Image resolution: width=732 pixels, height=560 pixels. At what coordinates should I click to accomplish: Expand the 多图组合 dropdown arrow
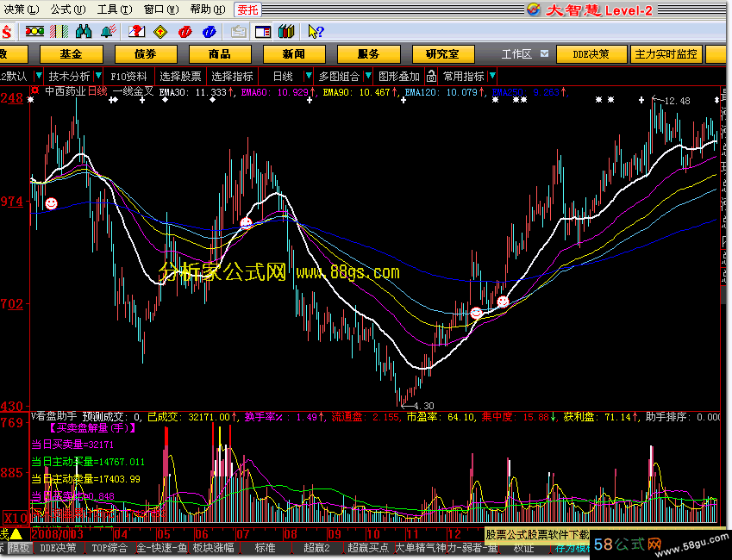pos(368,76)
